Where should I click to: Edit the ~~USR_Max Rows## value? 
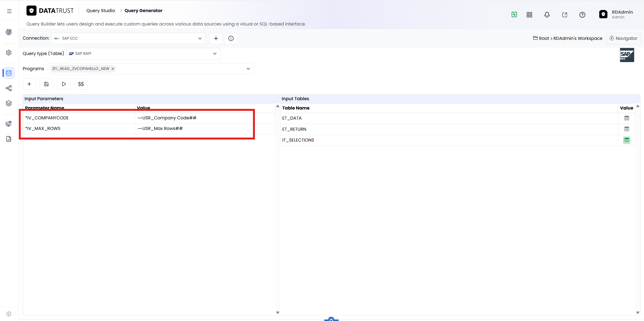click(205, 128)
